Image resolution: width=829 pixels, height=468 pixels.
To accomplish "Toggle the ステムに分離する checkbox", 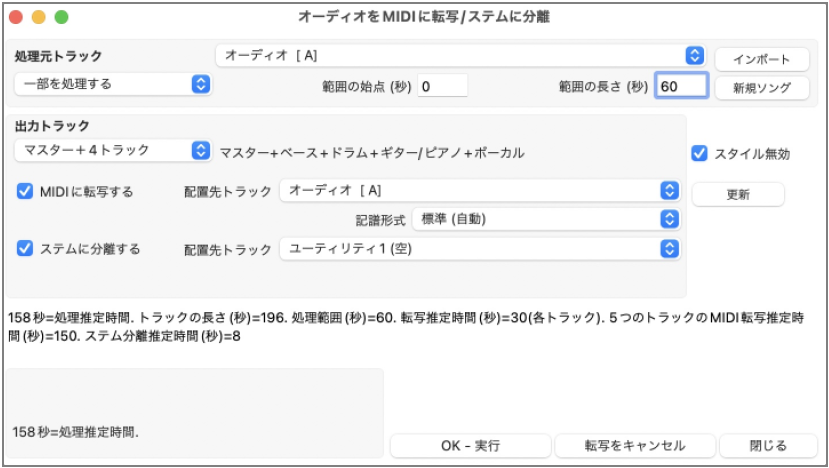I will pos(25,249).
